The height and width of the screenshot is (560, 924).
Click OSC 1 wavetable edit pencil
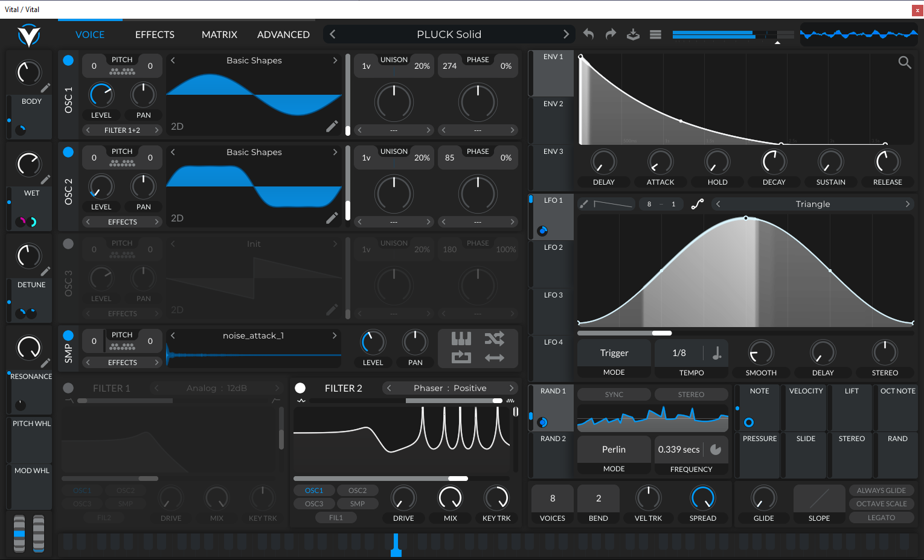tap(332, 126)
